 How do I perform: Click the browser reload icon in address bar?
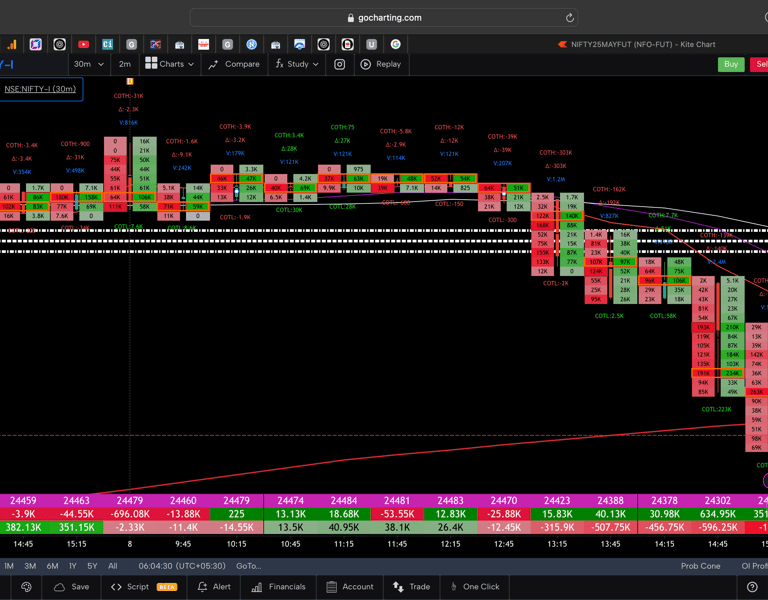(x=569, y=18)
